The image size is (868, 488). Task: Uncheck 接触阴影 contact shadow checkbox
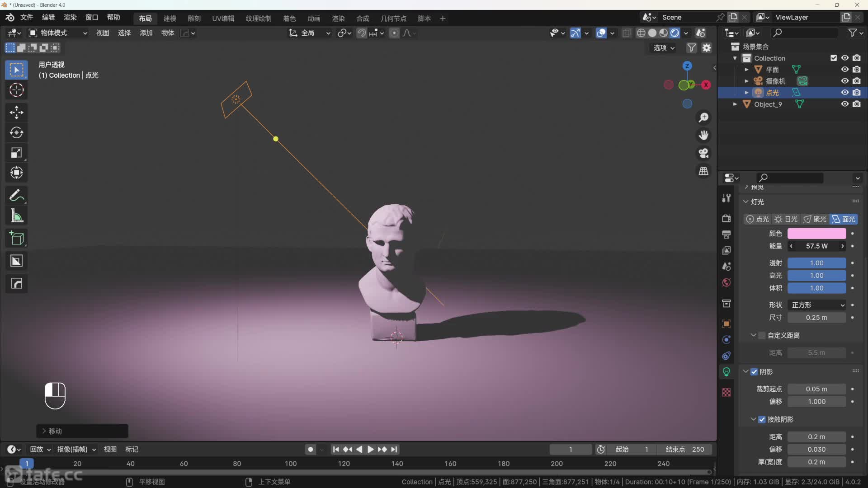(x=762, y=419)
